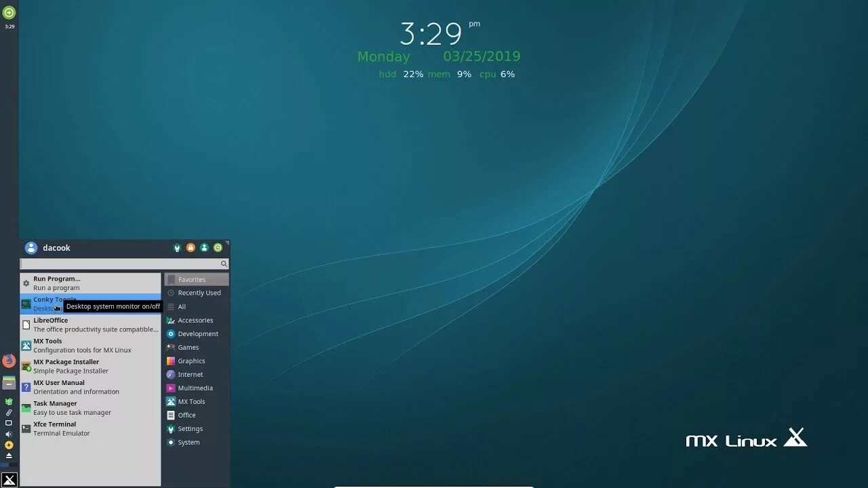
Task: Launch Conky Toggle from favorites list
Action: 90,304
